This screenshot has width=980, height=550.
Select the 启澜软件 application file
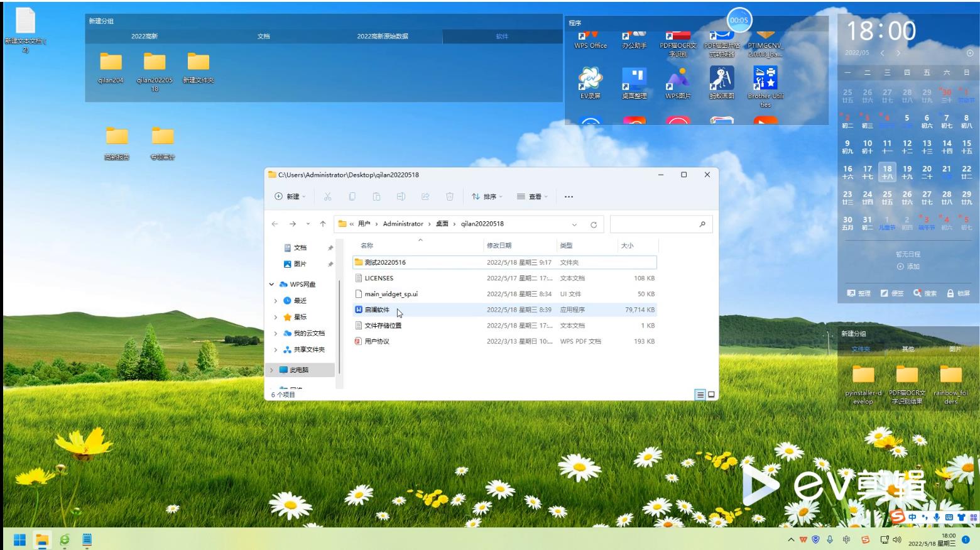tap(377, 310)
